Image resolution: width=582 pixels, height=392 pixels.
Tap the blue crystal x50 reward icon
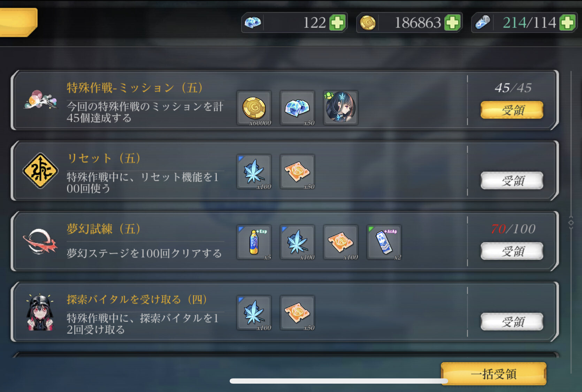(297, 108)
